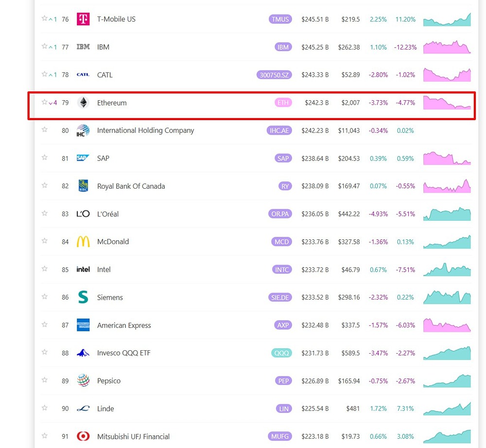Click the Siemens green S logo
Screen dimensions: 486x448
83,298
